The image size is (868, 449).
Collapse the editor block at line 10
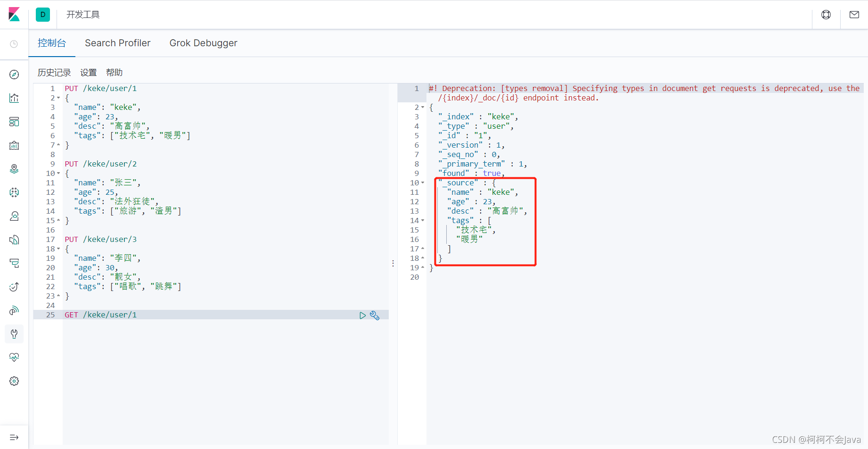coord(58,174)
